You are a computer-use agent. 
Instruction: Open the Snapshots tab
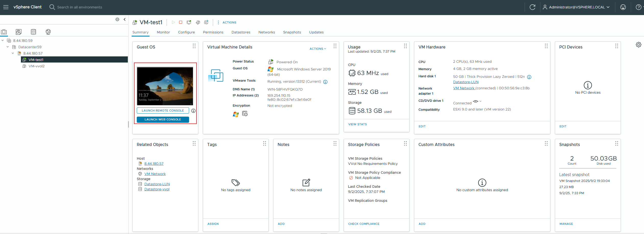coord(292,32)
